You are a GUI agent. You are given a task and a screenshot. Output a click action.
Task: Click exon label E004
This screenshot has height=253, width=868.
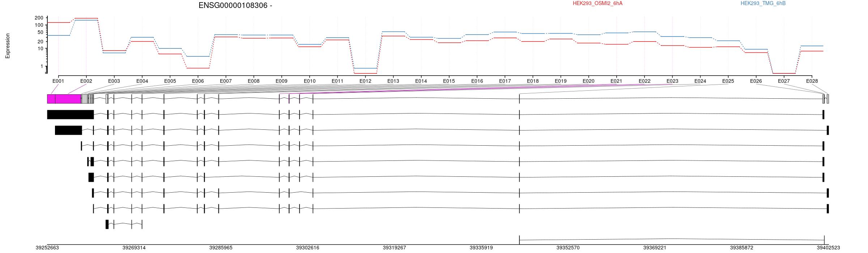pyautogui.click(x=142, y=81)
